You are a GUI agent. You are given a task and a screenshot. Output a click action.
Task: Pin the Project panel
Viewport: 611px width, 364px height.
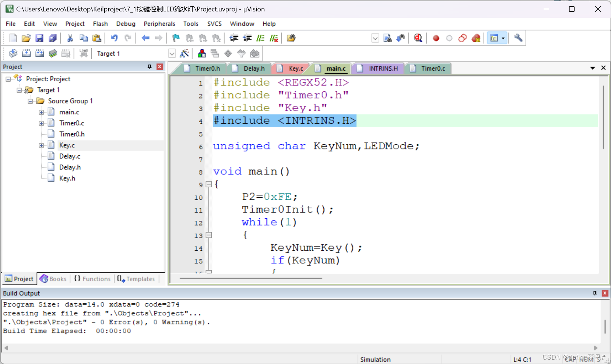[150, 67]
